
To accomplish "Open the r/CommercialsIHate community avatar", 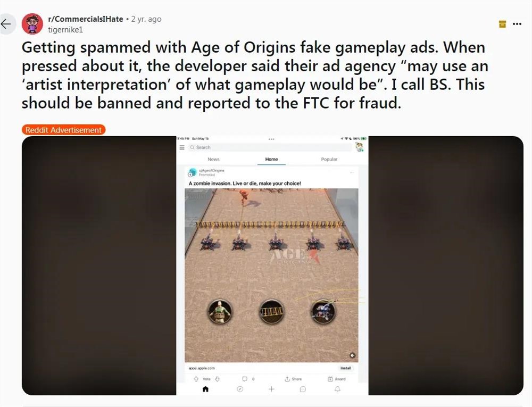I will pyautogui.click(x=32, y=24).
